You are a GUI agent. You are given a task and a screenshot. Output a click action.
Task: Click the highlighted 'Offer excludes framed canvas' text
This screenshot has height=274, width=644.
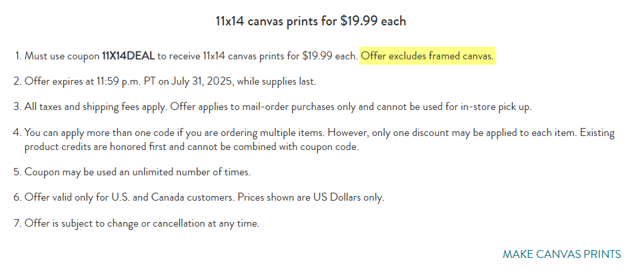coord(427,56)
